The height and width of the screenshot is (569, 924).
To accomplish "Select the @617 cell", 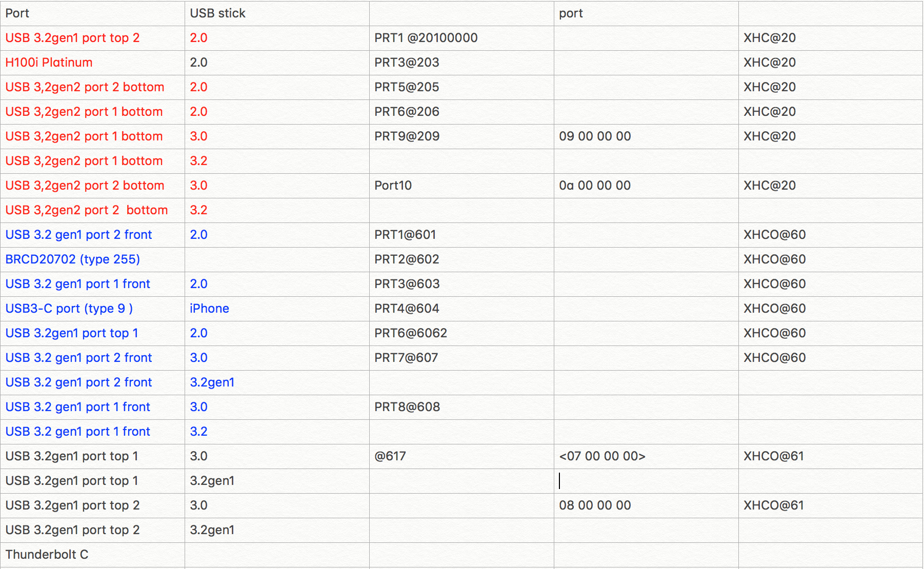I will 390,456.
